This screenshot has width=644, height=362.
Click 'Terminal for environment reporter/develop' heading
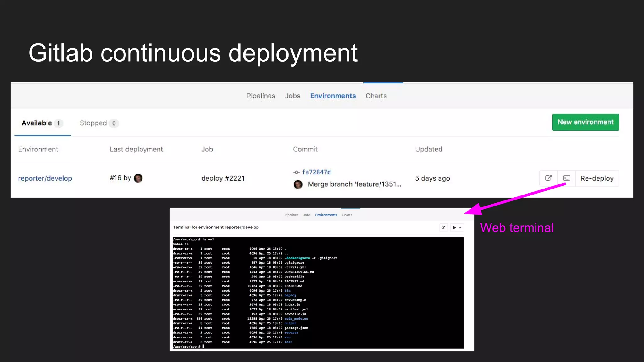(x=216, y=227)
